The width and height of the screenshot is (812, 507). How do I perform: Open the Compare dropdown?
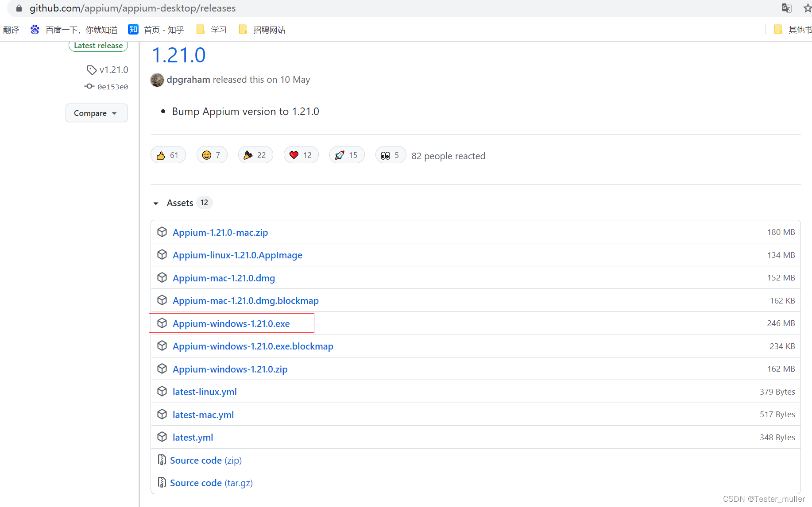tap(97, 113)
